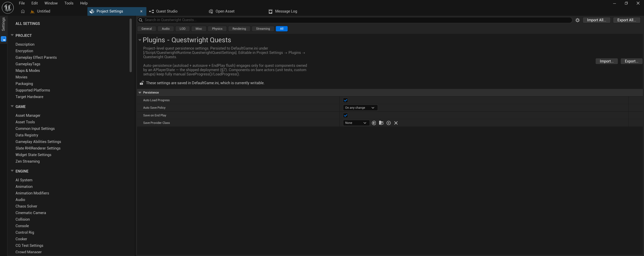Open Auto Save Policy dropdown
The image size is (644, 256).
[360, 108]
